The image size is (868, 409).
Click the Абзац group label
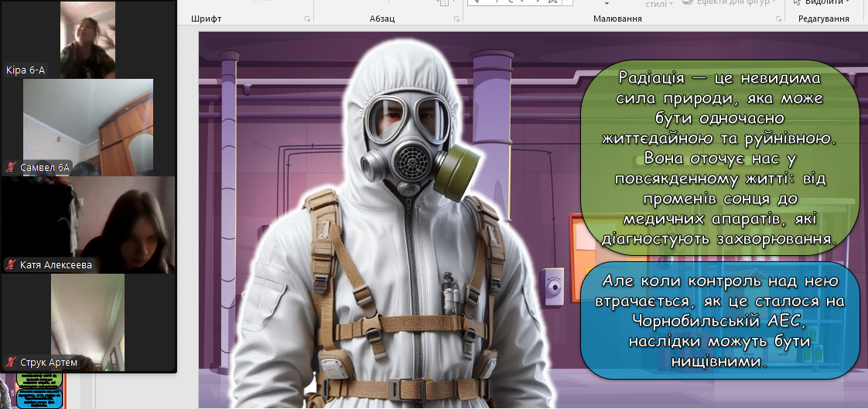[x=382, y=19]
